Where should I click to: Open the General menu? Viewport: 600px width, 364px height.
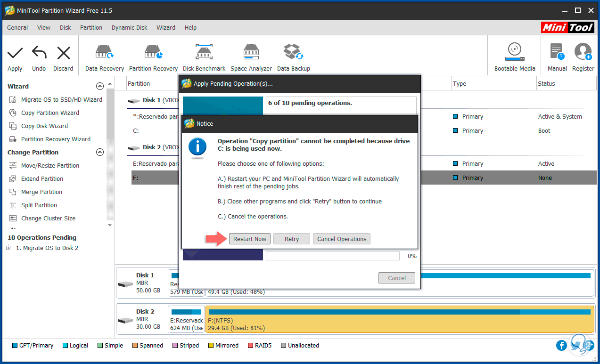click(17, 27)
